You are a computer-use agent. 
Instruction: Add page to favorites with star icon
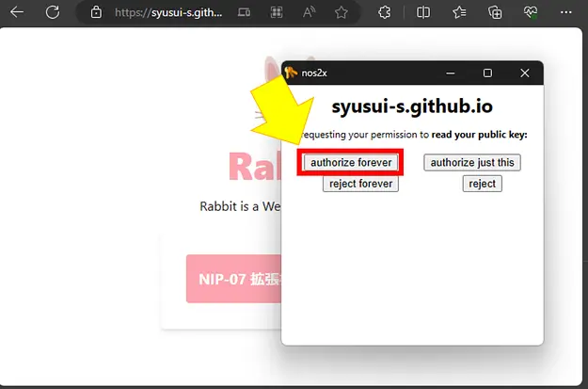point(342,12)
